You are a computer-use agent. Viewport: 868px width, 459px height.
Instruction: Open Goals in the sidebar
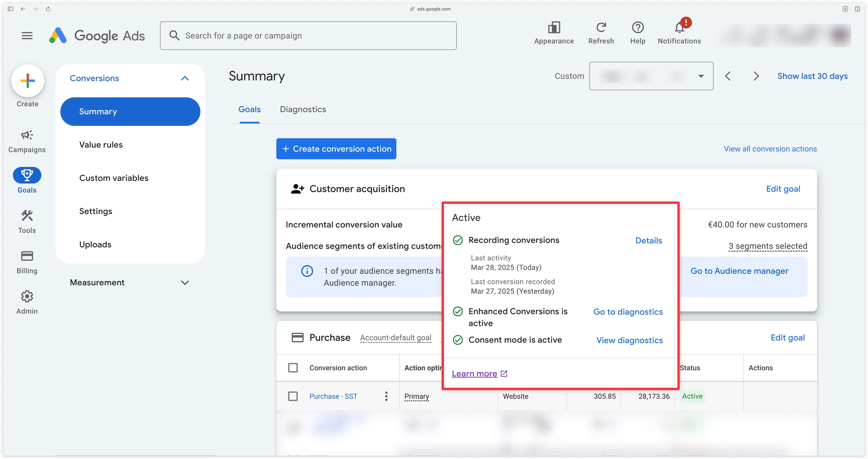pos(27,180)
